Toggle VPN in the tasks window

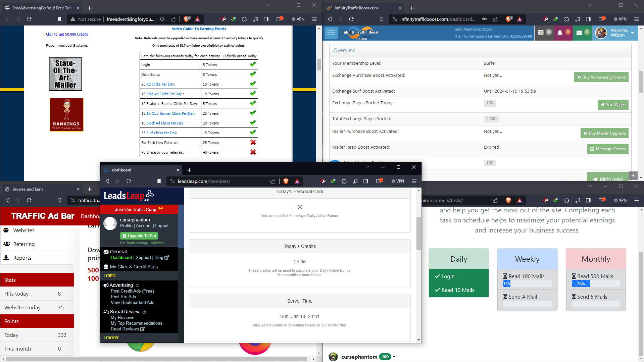click(x=620, y=200)
